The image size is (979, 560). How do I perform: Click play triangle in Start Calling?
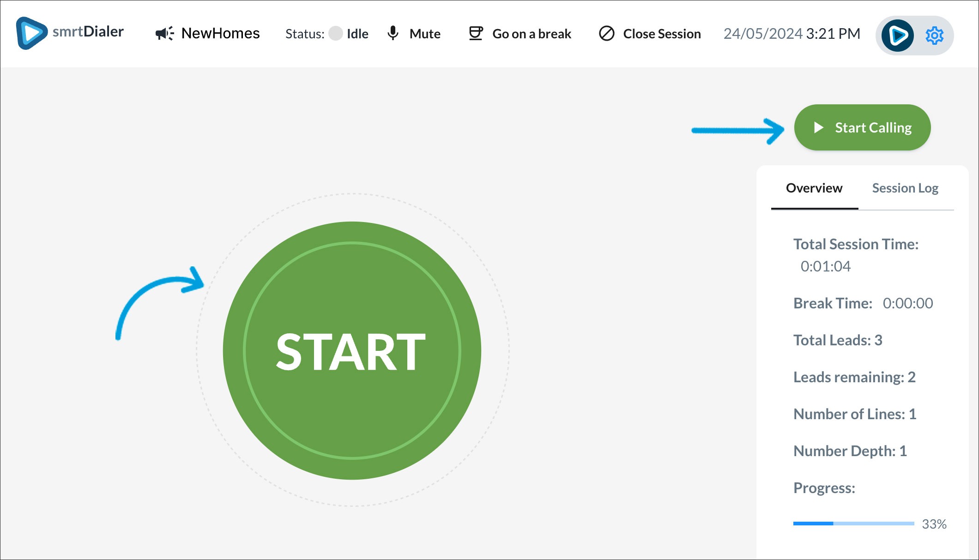click(x=818, y=127)
